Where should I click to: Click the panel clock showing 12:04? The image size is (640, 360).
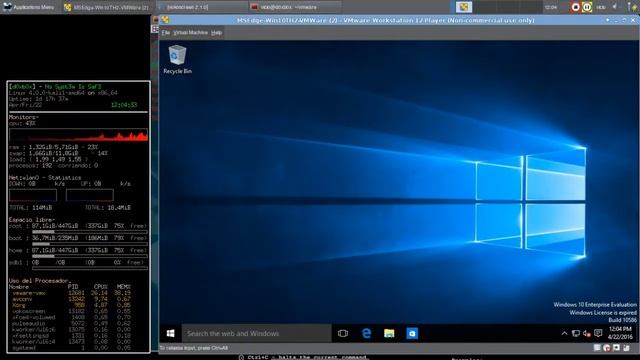coord(550,7)
